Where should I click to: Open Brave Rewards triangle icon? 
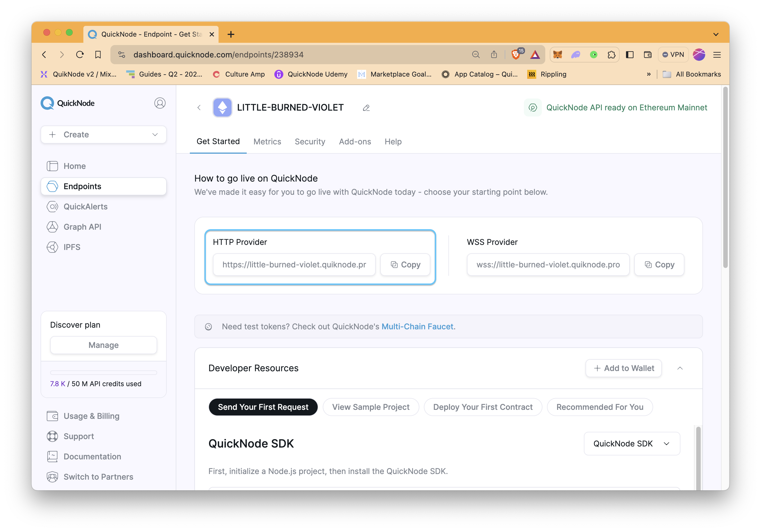[x=535, y=54]
